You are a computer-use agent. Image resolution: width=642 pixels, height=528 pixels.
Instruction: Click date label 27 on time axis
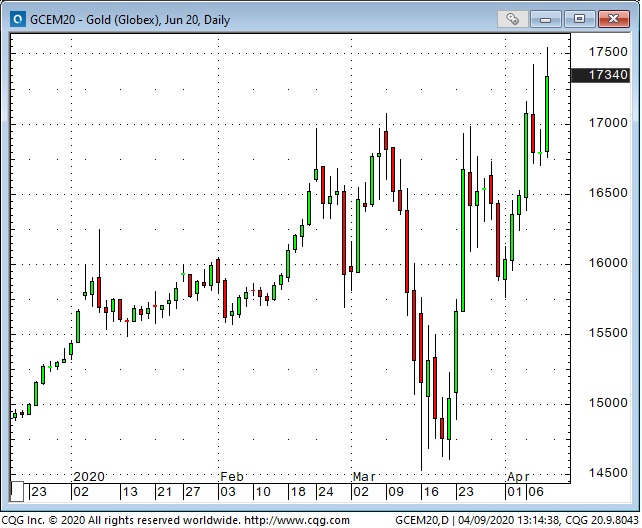[192, 492]
